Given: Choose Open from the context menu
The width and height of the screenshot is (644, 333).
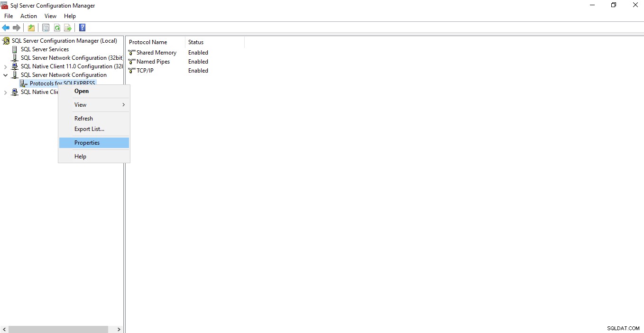Looking at the screenshot, I should tap(94, 91).
